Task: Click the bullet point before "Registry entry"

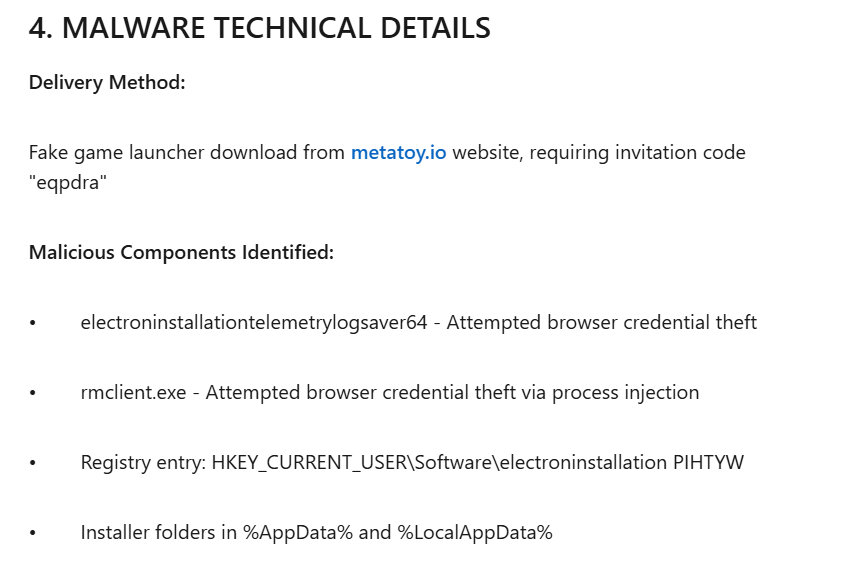Action: tap(33, 463)
